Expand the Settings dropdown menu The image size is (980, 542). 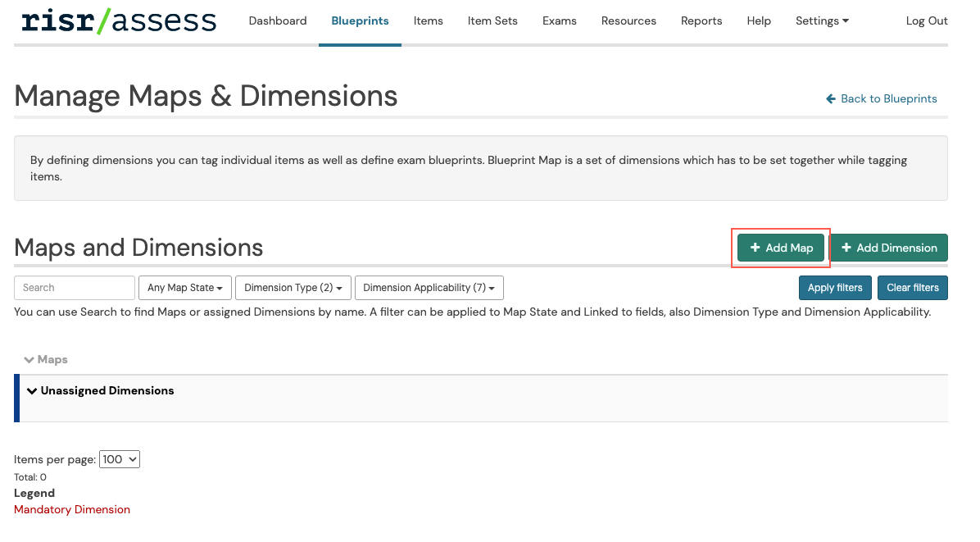tap(822, 21)
